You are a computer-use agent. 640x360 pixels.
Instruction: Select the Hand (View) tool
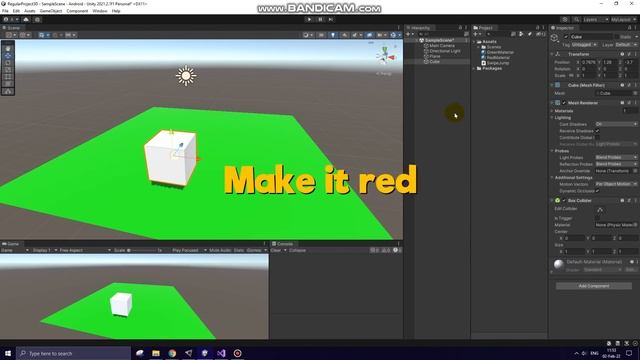(8, 49)
